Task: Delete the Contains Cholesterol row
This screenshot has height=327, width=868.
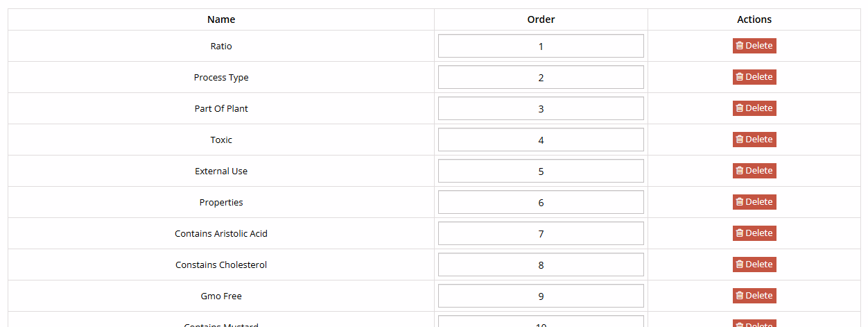Action: tap(754, 265)
